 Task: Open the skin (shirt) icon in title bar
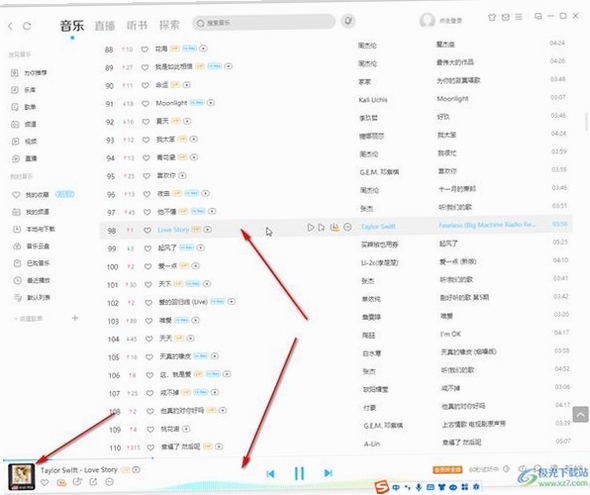492,17
